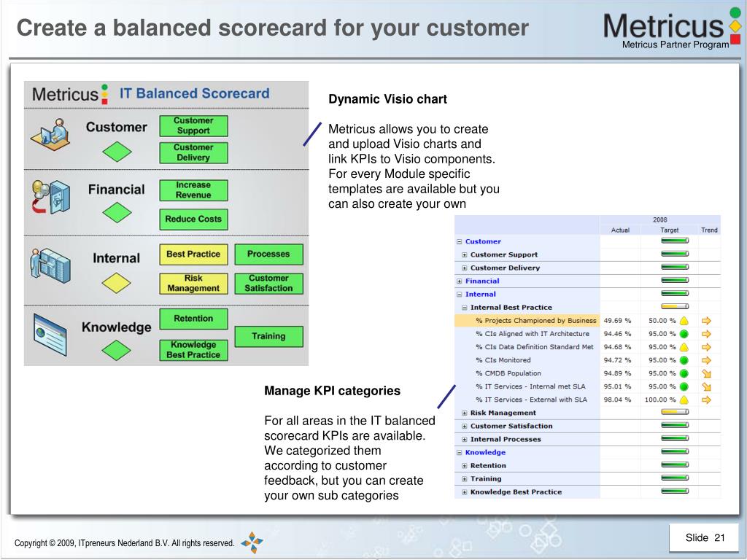Click yellow progress bar for Internal Best Practice
This screenshot has height=560, width=747.
point(675,307)
